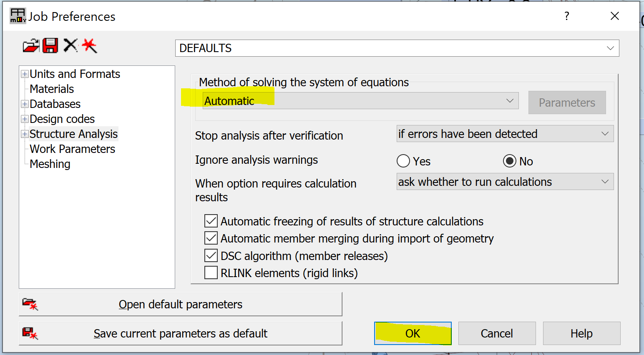Select Yes for Ignore analysis warnings
644x355 pixels.
tap(403, 161)
